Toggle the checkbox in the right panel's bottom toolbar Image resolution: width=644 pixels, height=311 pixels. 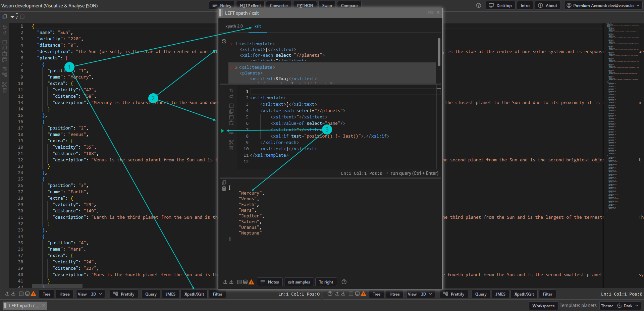[x=351, y=294]
